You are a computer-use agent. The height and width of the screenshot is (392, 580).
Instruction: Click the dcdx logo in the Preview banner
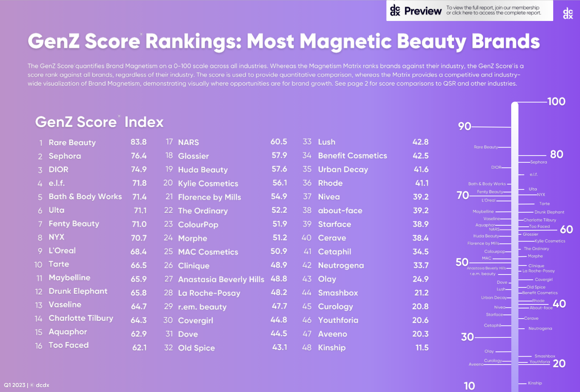tap(395, 10)
